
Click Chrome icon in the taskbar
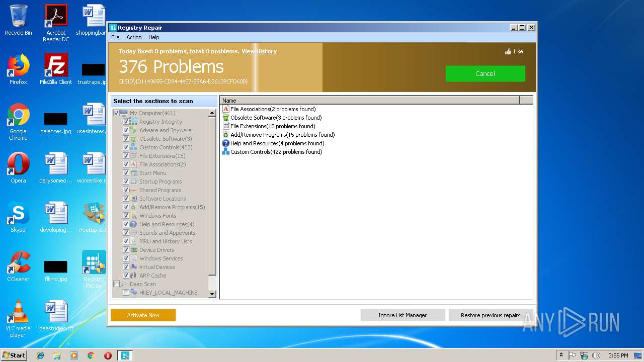click(x=91, y=355)
